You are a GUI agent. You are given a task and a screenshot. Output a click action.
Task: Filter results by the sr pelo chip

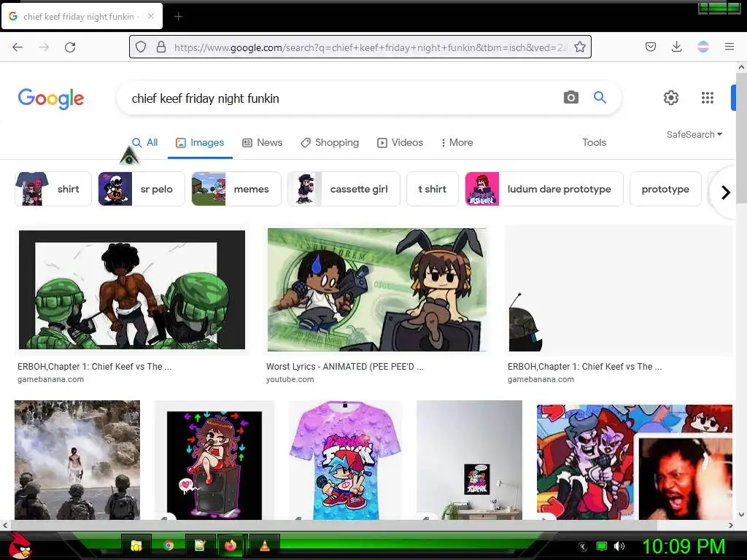142,189
